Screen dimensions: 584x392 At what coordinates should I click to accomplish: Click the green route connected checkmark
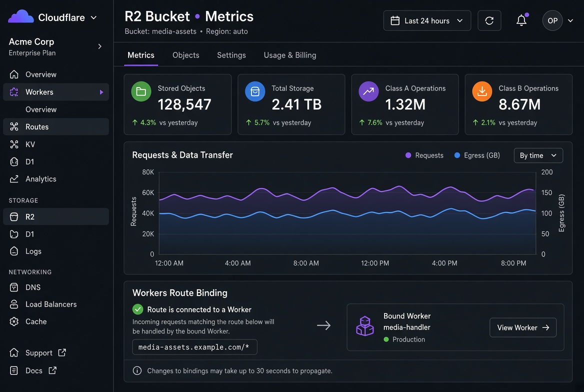138,309
